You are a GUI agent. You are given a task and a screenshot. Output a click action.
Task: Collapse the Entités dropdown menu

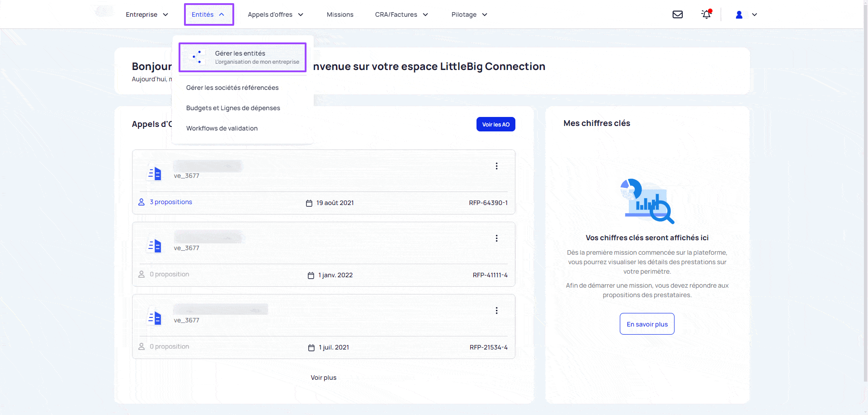208,14
